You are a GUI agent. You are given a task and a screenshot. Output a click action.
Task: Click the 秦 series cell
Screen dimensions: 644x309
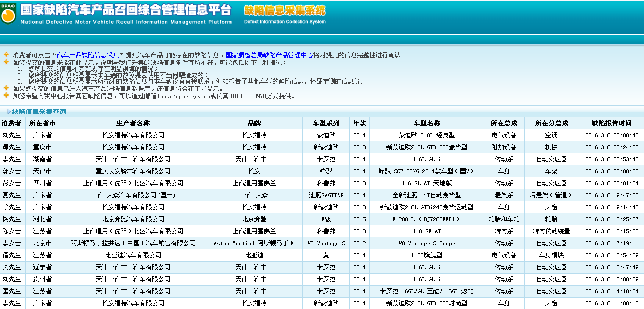coord(326,255)
